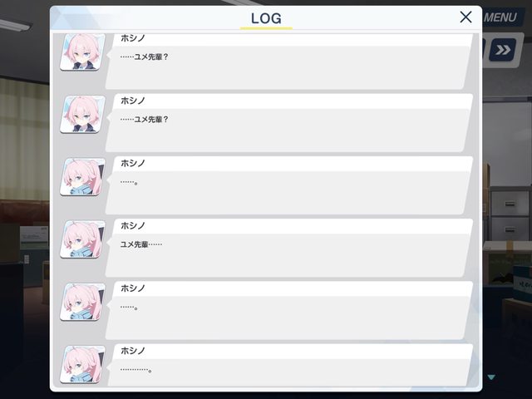
Task: Click the fast-forward skip arrows icon
Action: click(x=502, y=50)
